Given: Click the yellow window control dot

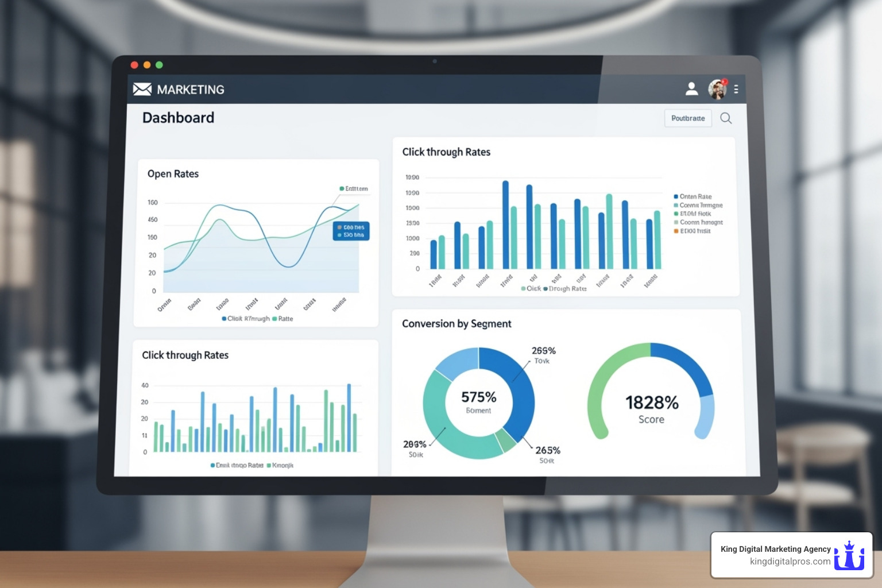Looking at the screenshot, I should [x=148, y=64].
